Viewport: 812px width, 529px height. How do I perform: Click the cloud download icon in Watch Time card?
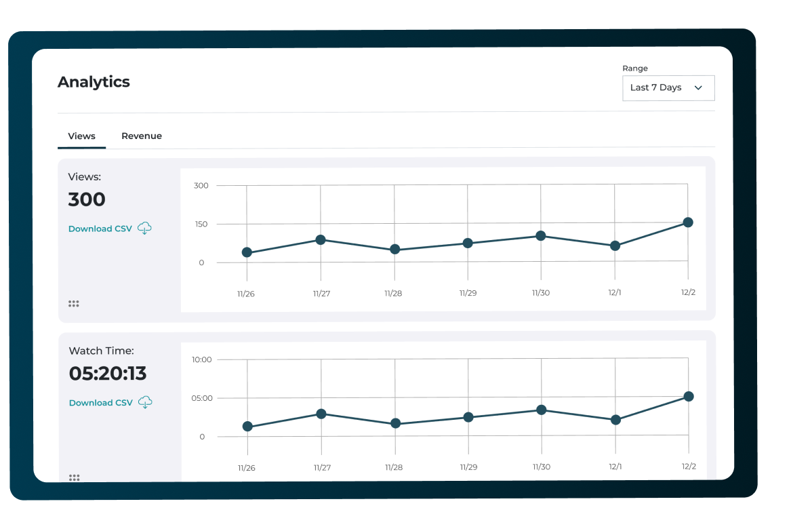tap(145, 403)
